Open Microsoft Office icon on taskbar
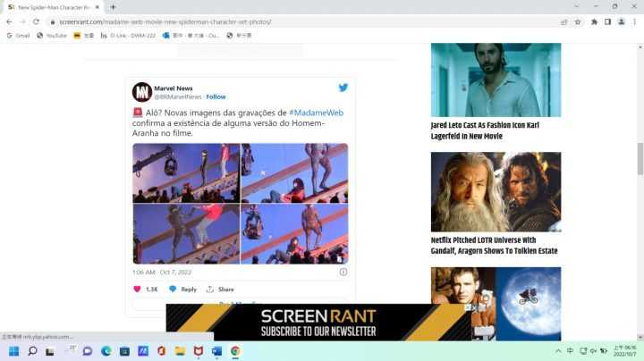Viewport: 644px width, 361px height. (x=161, y=351)
